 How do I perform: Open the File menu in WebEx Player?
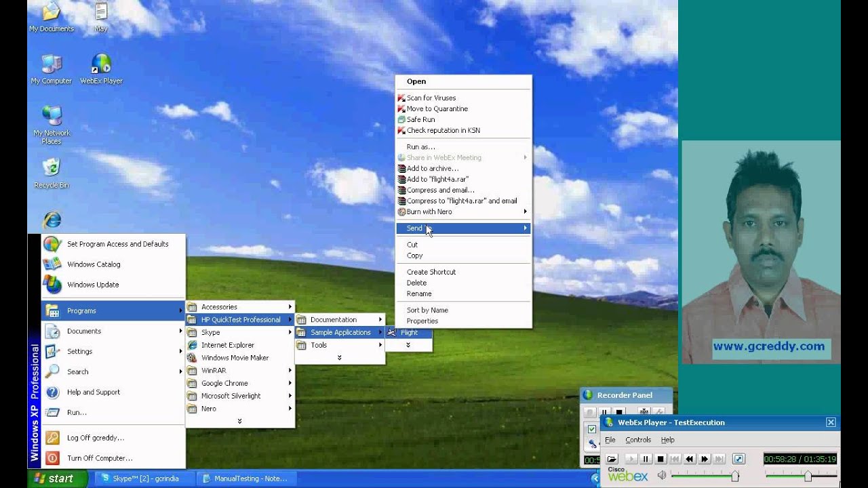coord(610,440)
